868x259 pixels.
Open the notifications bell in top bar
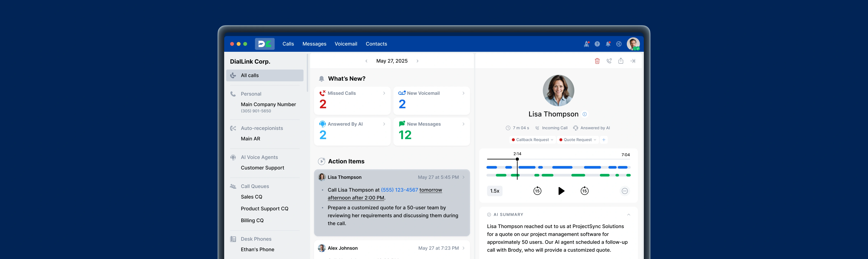[x=608, y=44]
